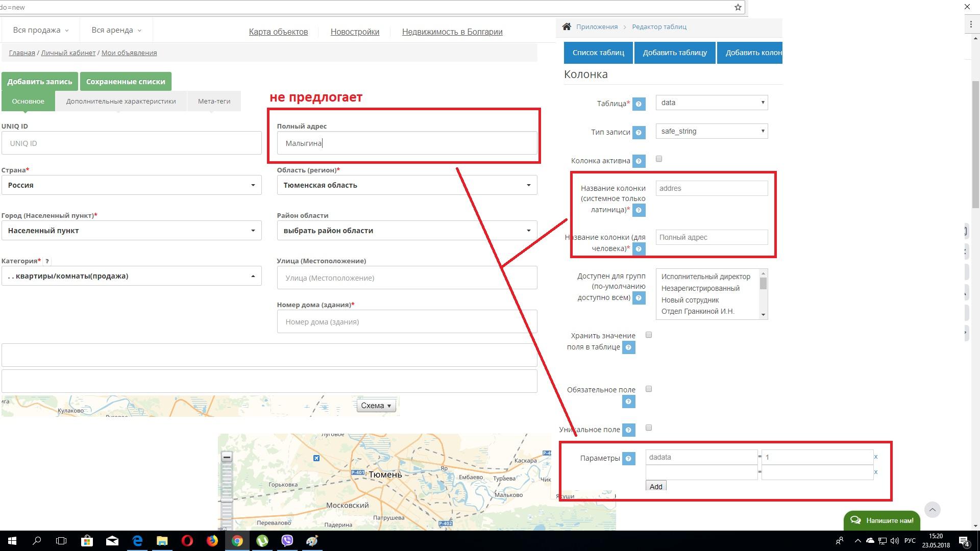Image resolution: width=980 pixels, height=551 pixels.
Task: Click the Список таблиц button
Action: pyautogui.click(x=598, y=53)
